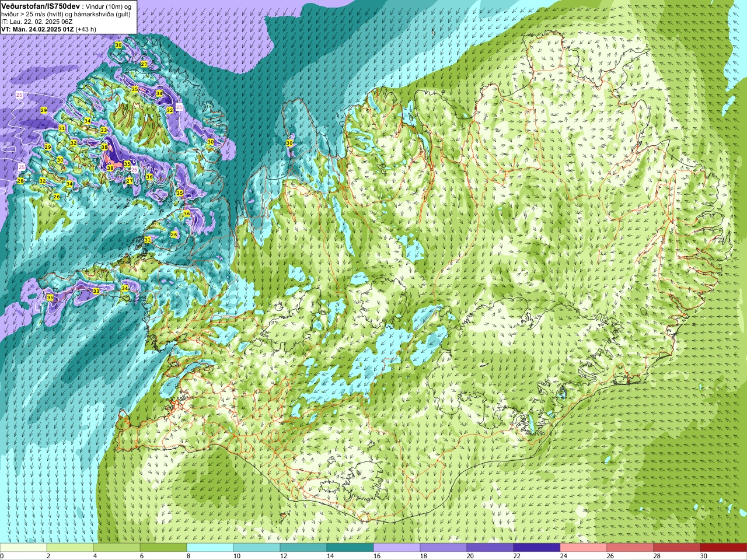The width and height of the screenshot is (747, 560).
Task: Click the 2–4 m/s light green legend swatch
Action: coord(70,548)
